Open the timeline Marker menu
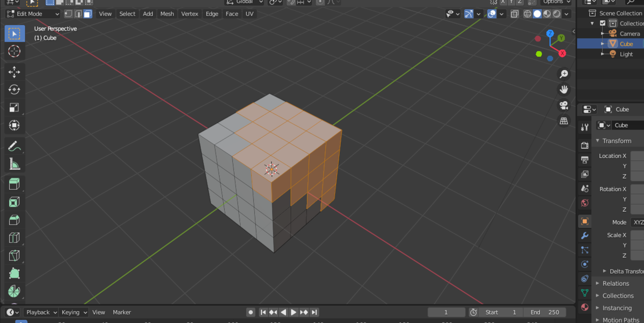 (x=122, y=312)
